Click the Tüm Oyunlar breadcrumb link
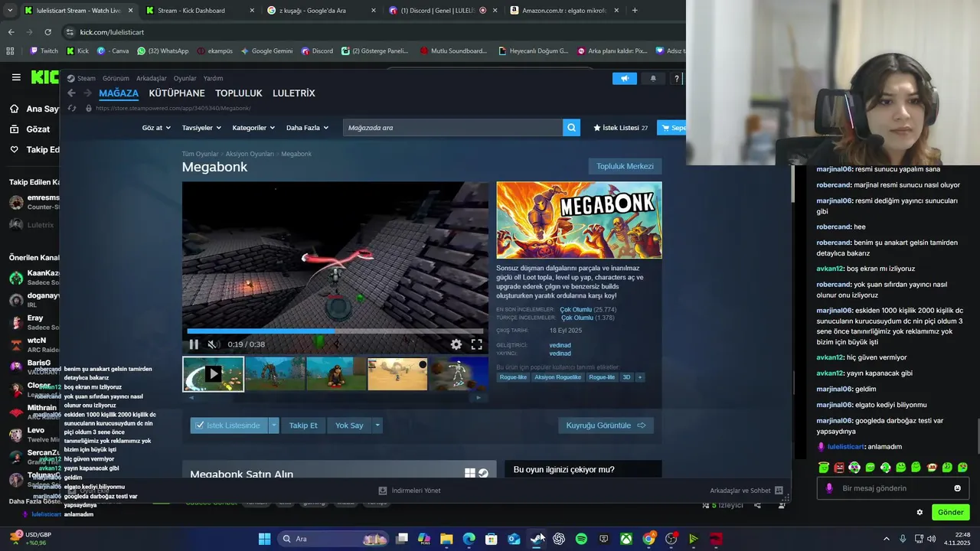The width and height of the screenshot is (980, 551). (x=200, y=154)
